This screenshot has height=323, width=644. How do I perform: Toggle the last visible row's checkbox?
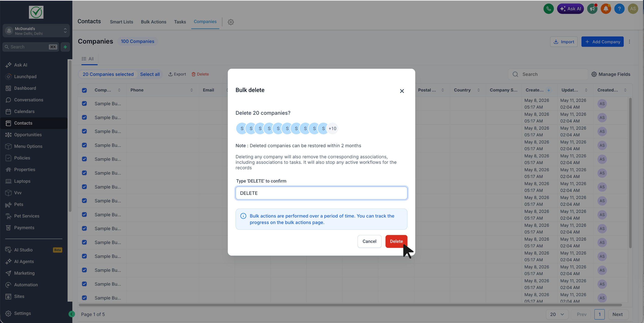click(84, 298)
